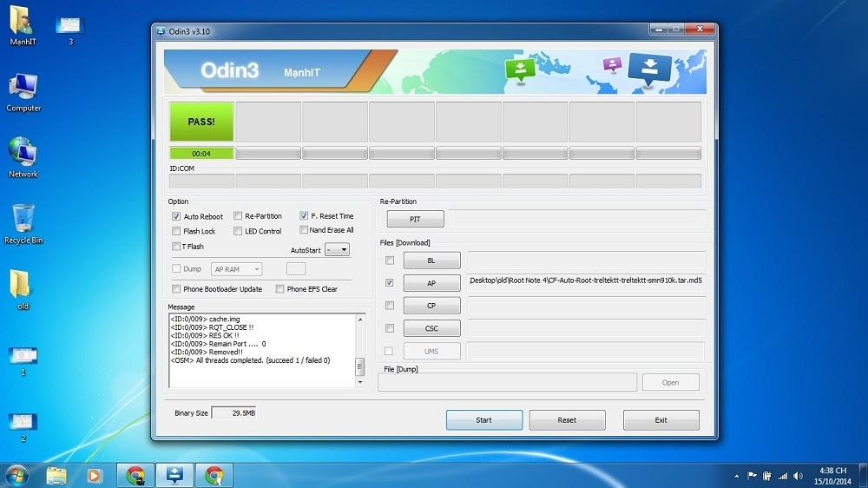Click the AP file path field

coord(586,282)
